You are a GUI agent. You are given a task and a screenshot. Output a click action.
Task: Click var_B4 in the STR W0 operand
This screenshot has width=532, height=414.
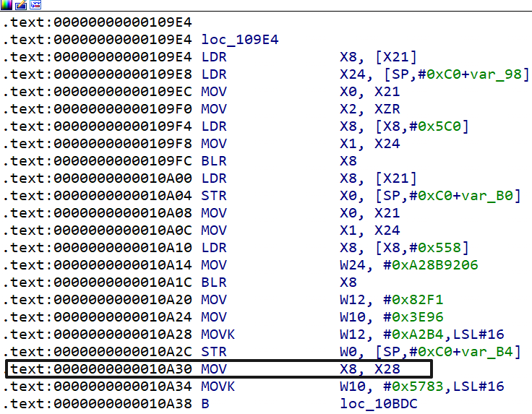(x=487, y=352)
